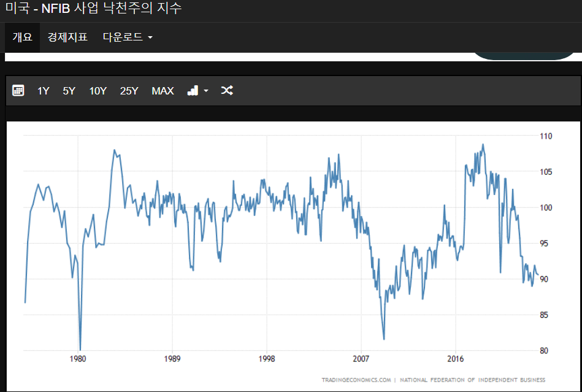Image resolution: width=582 pixels, height=392 pixels.
Task: Click the TRADINGECONOMICS.COM source text
Action: 356,380
